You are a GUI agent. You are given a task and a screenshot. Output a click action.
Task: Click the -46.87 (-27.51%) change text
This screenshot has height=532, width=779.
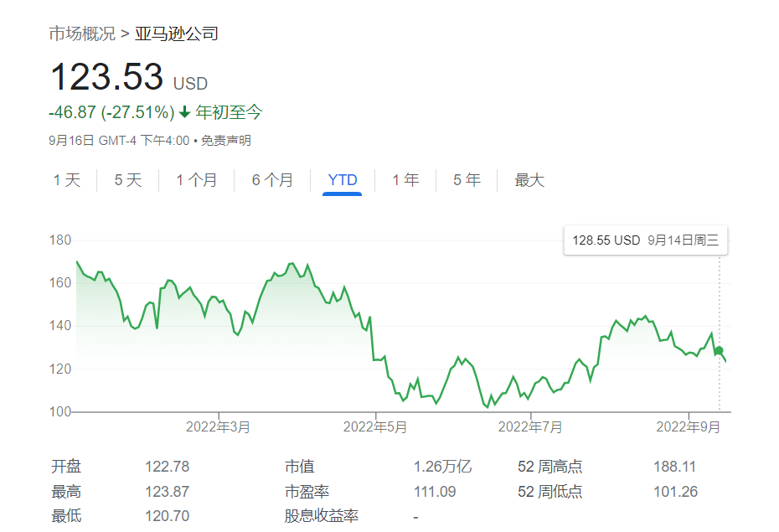pyautogui.click(x=111, y=112)
